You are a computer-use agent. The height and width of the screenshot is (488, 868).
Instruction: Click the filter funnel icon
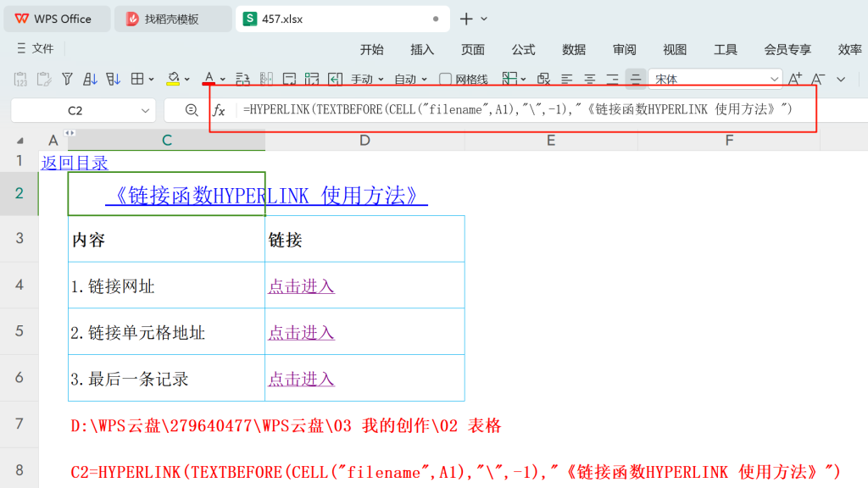pyautogui.click(x=67, y=79)
